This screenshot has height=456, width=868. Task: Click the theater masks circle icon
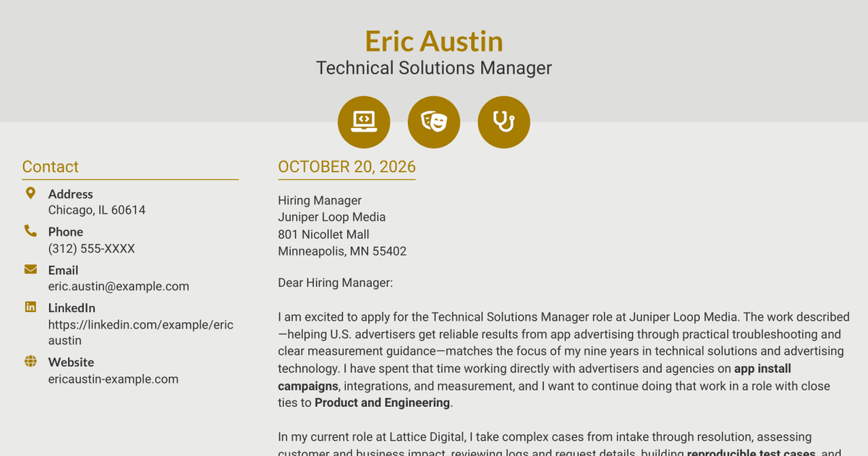coord(434,122)
